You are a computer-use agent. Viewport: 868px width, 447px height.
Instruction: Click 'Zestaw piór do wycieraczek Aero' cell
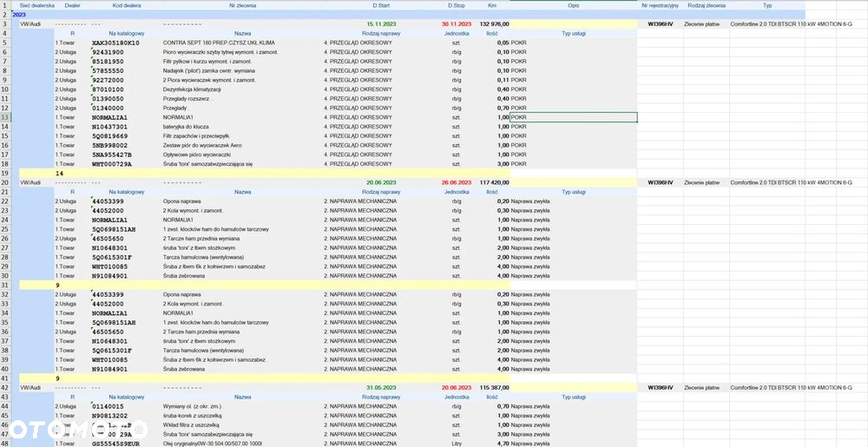point(202,145)
